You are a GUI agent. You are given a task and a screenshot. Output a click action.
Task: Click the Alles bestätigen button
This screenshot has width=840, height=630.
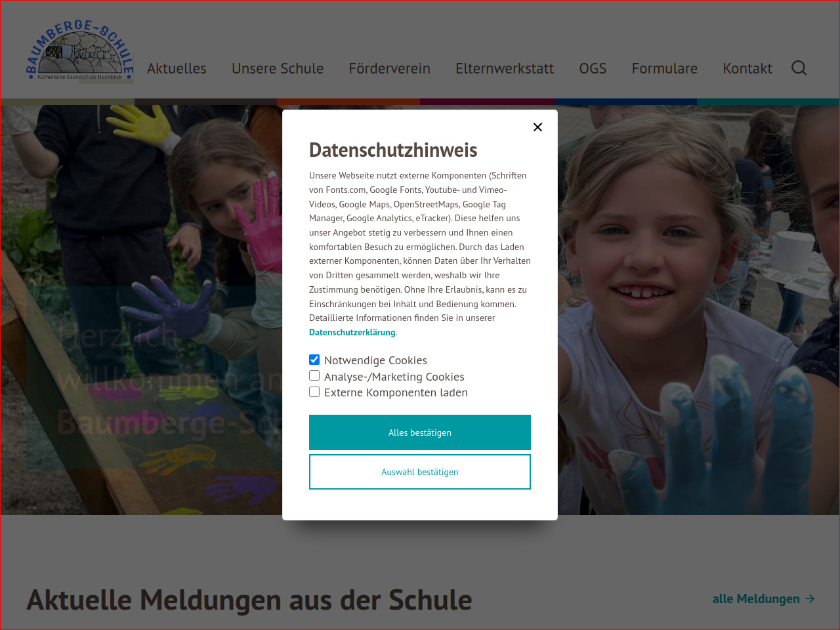(420, 432)
